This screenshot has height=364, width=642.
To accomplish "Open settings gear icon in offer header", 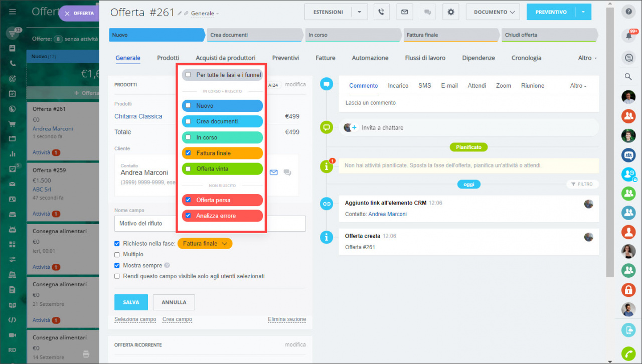I will click(x=451, y=12).
